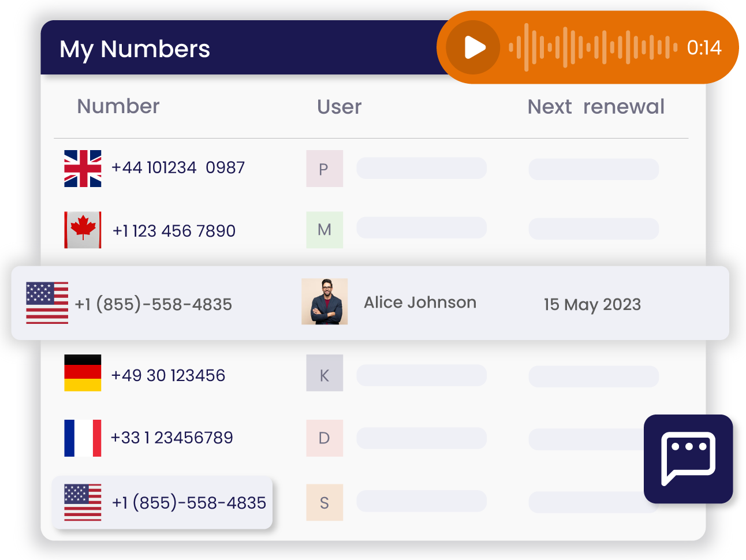746x560 pixels.
Task: Sort by the Number column header
Action: 118,106
